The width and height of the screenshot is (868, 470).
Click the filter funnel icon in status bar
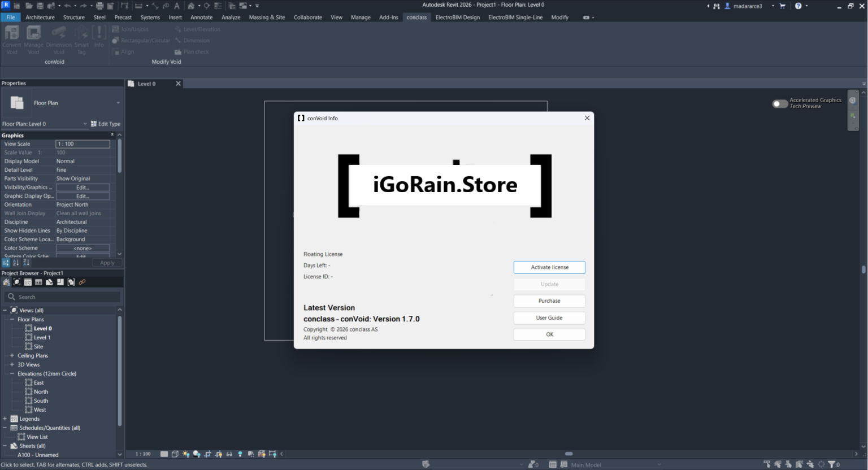pyautogui.click(x=832, y=464)
